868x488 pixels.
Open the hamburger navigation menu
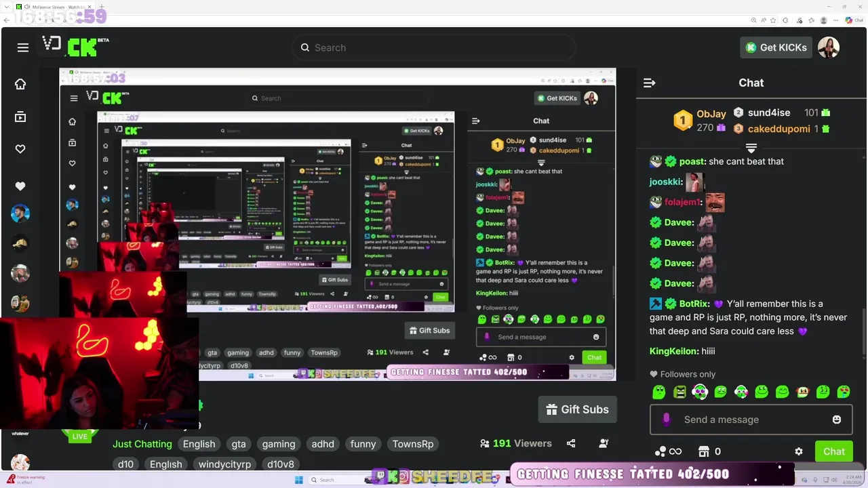click(23, 47)
